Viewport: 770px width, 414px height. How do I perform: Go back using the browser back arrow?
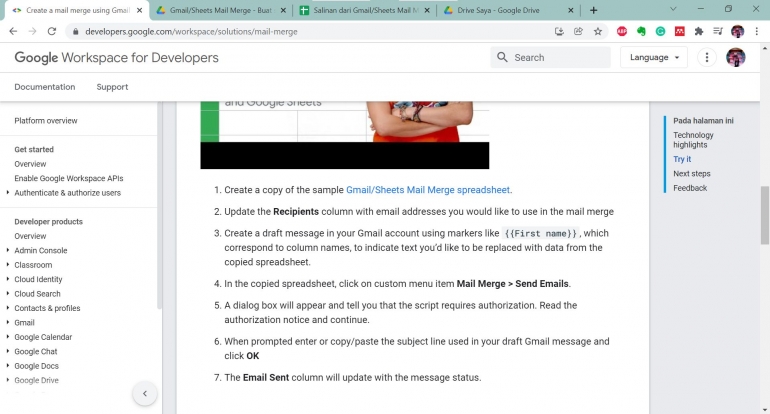[x=13, y=31]
